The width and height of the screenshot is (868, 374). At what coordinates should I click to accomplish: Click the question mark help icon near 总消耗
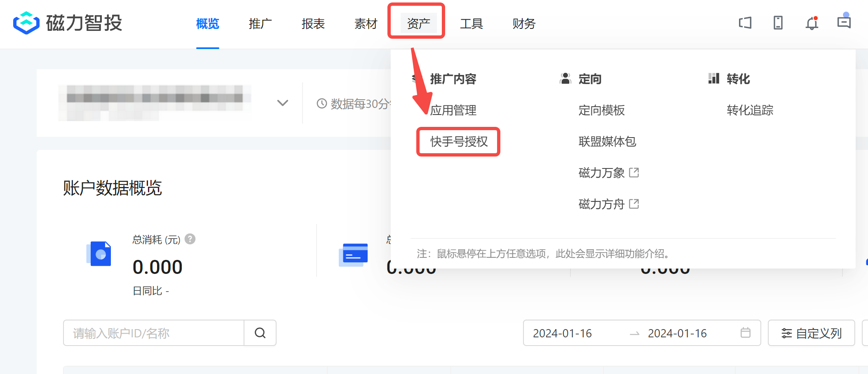[190, 239]
